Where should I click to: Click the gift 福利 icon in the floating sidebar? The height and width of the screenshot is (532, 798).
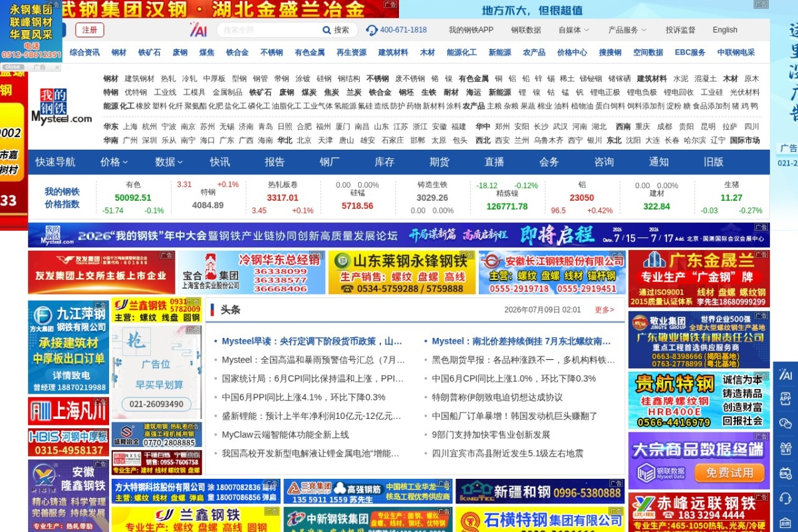tap(785, 448)
